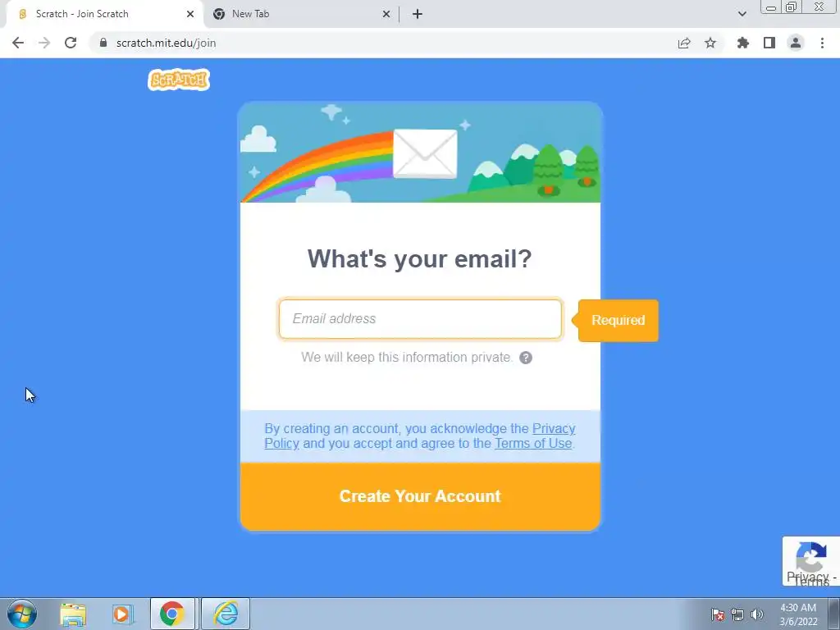Close the Scratch - Join Scratch tab
The width and height of the screenshot is (840, 630).
[190, 14]
